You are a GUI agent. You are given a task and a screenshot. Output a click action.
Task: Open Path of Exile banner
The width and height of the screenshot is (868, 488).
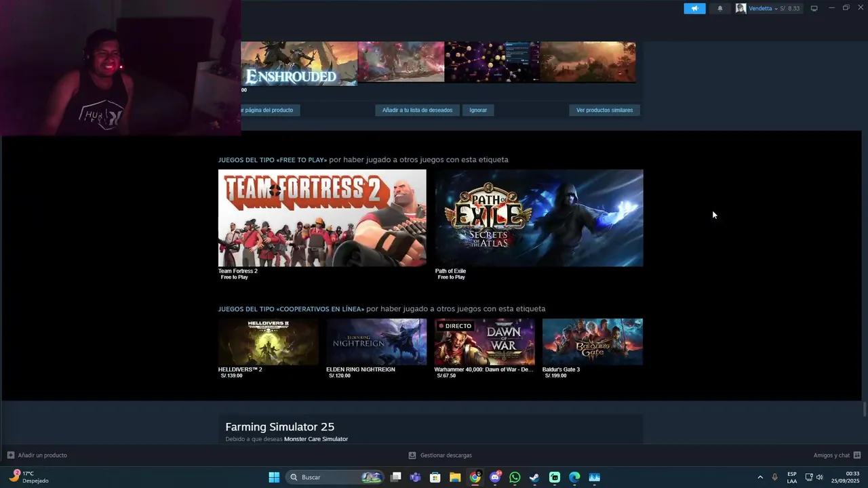click(x=539, y=218)
